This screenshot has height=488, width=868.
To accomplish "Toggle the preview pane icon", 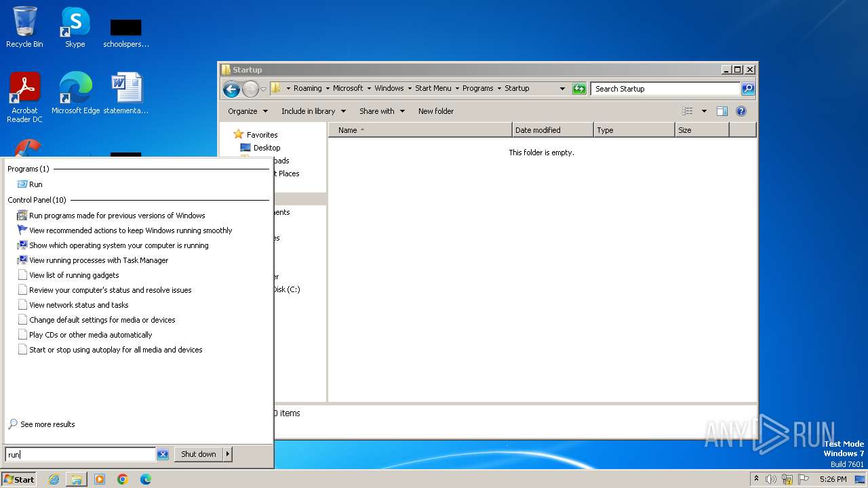I will 722,111.
